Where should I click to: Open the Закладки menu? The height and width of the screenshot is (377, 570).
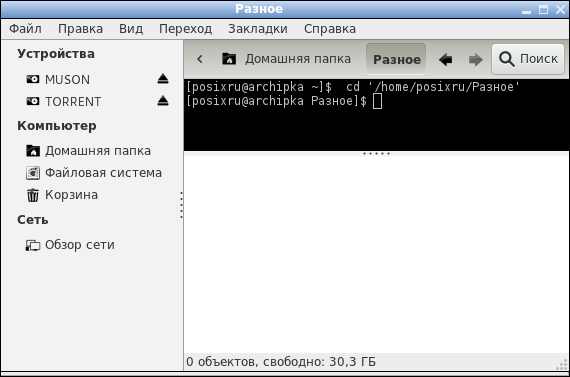[x=258, y=29]
